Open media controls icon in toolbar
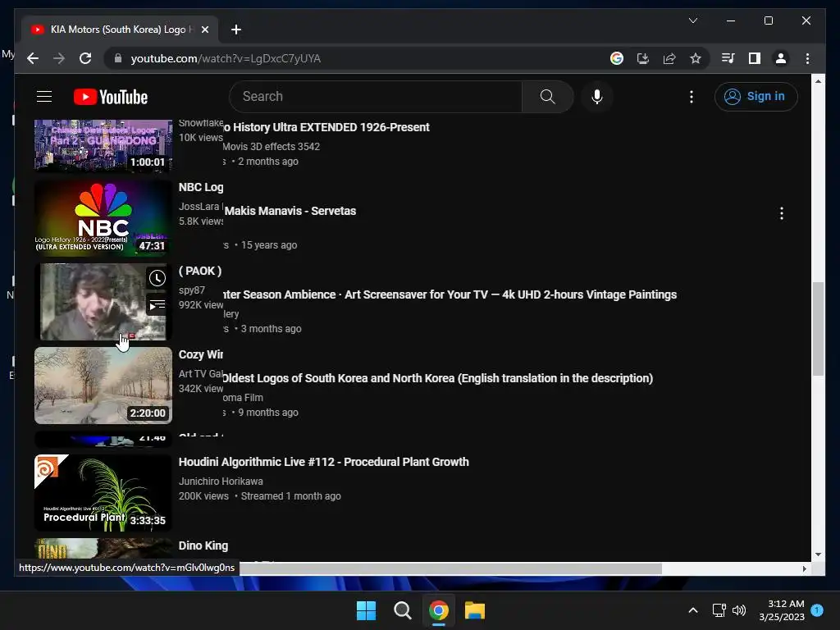 pyautogui.click(x=728, y=58)
